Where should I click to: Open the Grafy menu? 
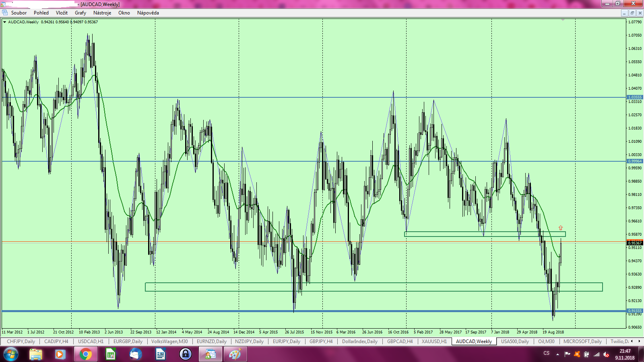point(80,13)
